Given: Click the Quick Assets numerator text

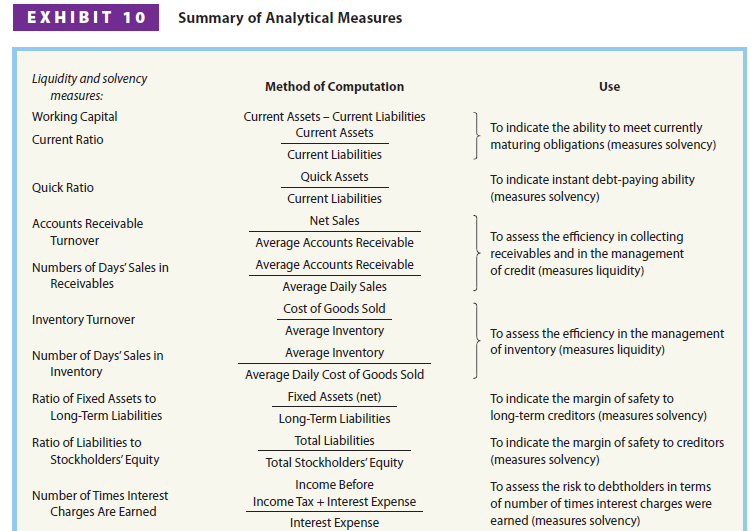Looking at the screenshot, I should pyautogui.click(x=334, y=177).
